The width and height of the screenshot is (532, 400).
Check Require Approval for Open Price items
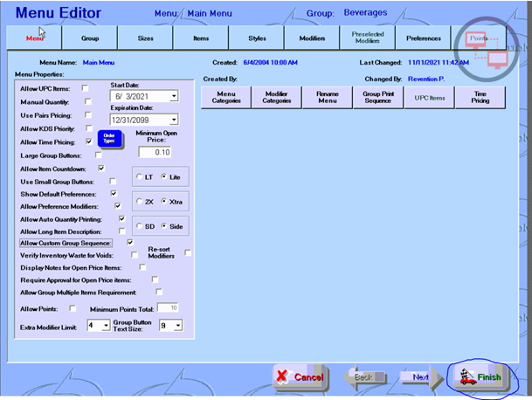(x=155, y=279)
